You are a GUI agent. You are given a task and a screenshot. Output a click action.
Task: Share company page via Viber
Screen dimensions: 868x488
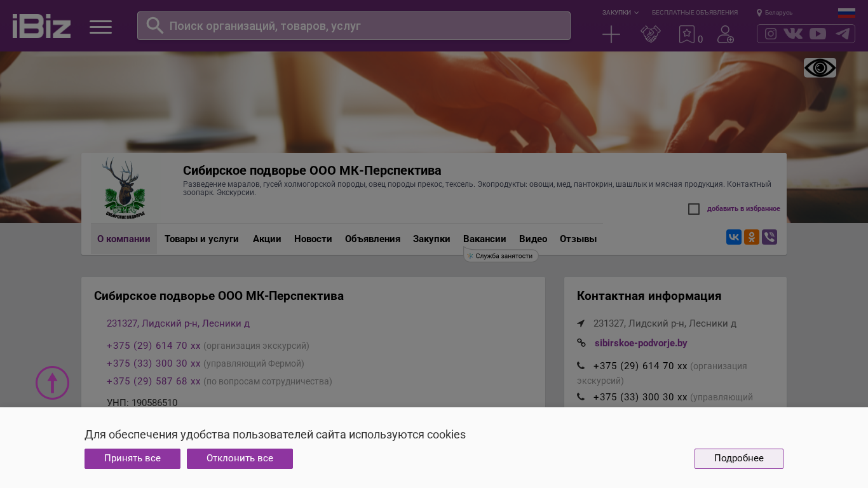point(770,237)
